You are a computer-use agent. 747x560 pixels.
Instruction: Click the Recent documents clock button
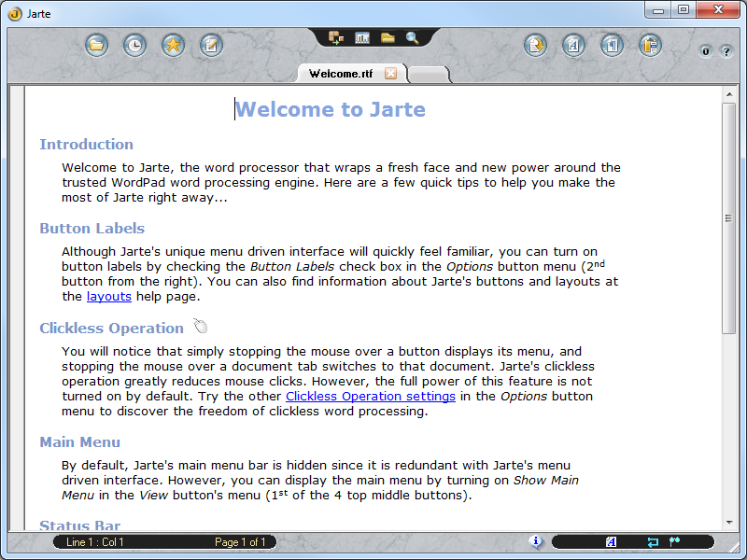click(x=134, y=45)
